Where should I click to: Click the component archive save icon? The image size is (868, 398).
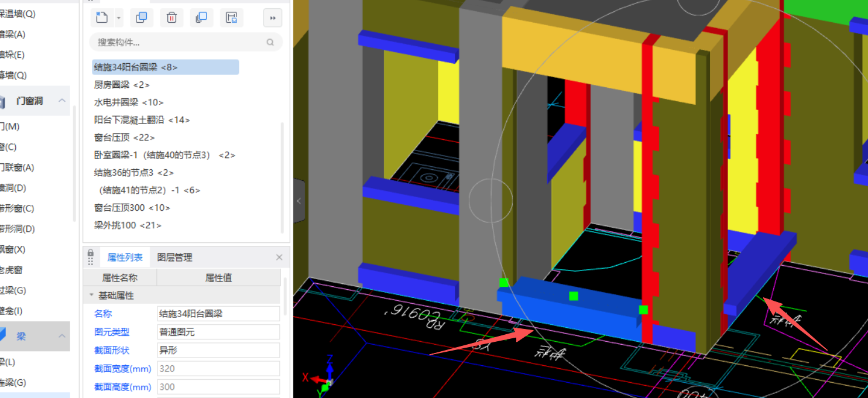[x=232, y=18]
